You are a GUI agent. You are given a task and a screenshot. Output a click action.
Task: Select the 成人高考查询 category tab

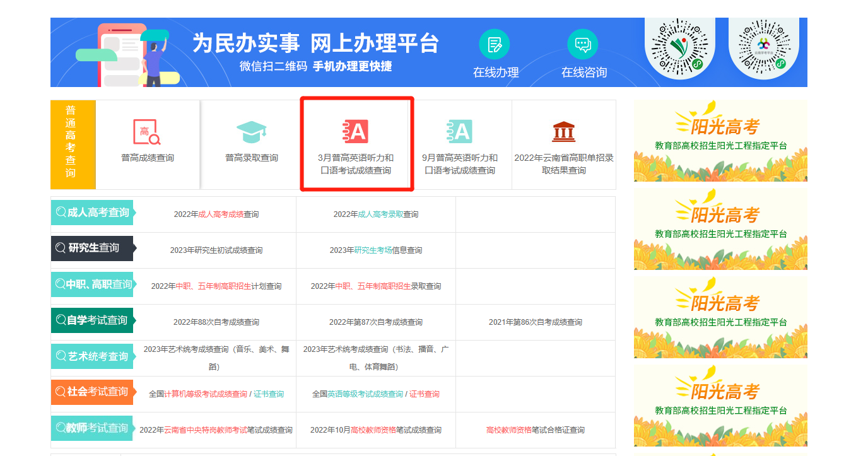(x=92, y=213)
